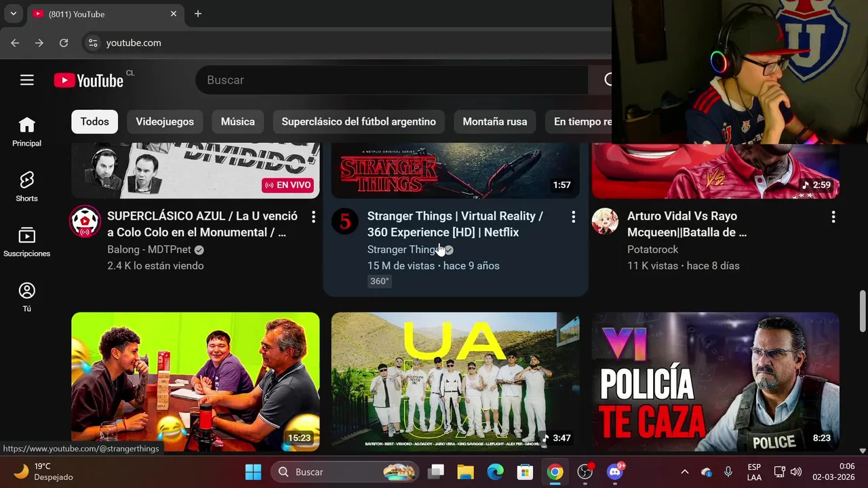Play the Arturo Vidal 2:59 thumbnail
Image resolution: width=868 pixels, height=488 pixels.
coord(715,171)
